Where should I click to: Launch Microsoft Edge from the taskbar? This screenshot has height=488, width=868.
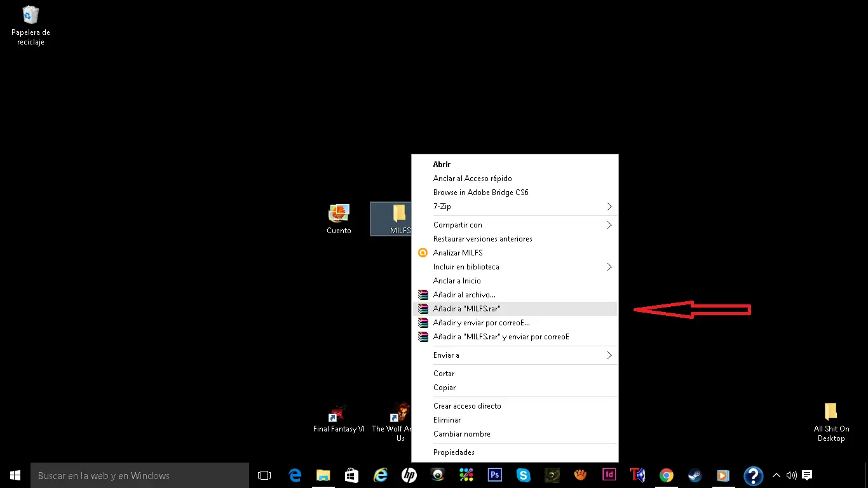coord(294,475)
